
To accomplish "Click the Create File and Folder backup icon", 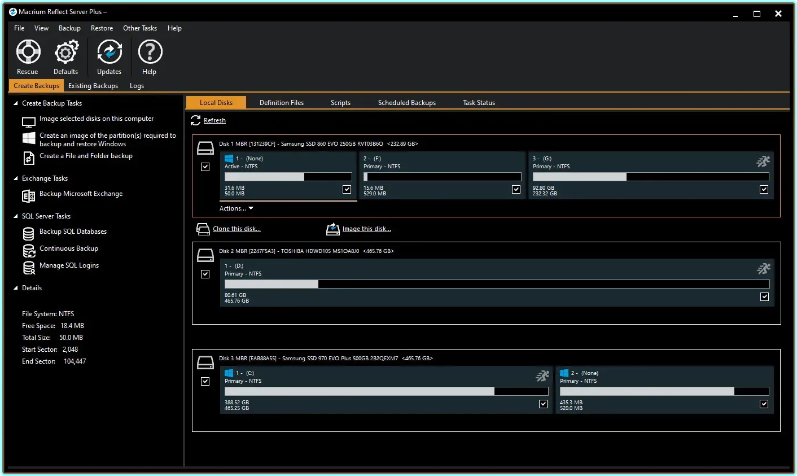I will (x=28, y=158).
